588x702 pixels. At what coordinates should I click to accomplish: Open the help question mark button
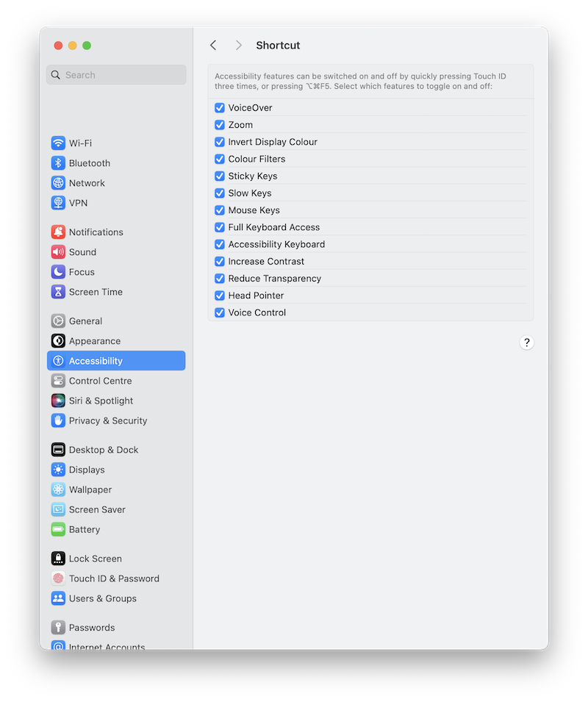(526, 342)
